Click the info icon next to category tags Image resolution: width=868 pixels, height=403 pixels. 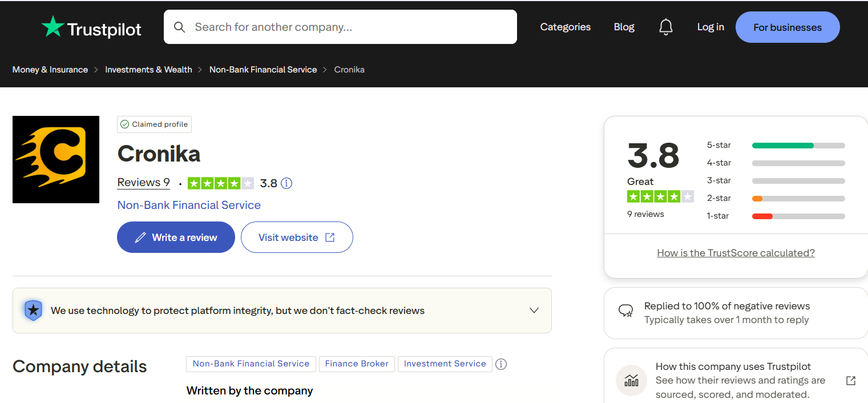tap(501, 364)
